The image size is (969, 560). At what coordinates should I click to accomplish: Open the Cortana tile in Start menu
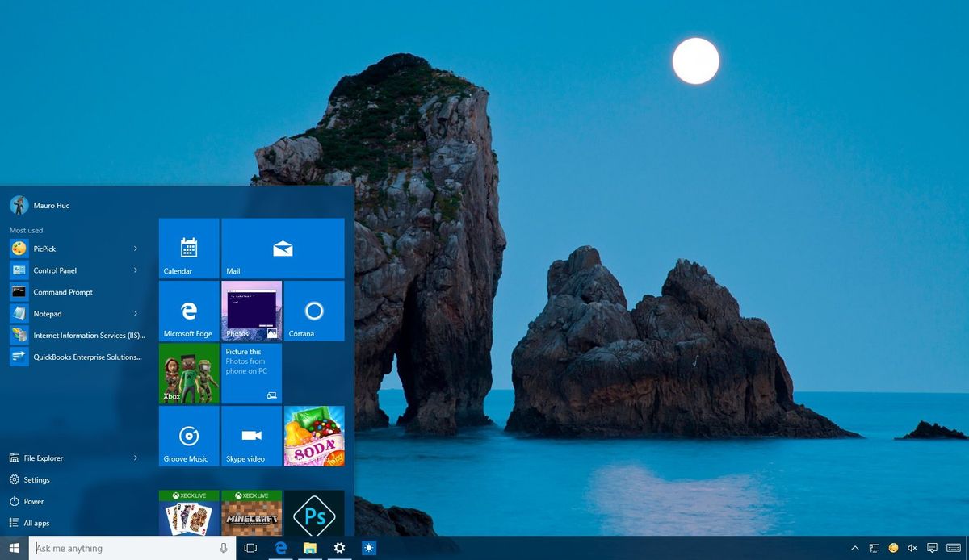314,310
